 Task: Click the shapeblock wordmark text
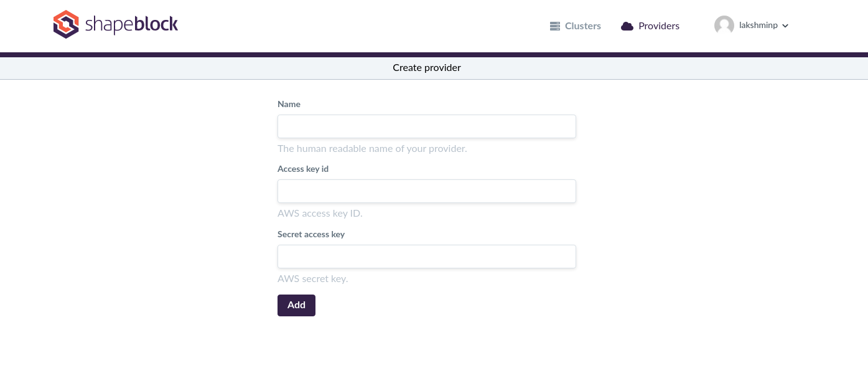(131, 25)
